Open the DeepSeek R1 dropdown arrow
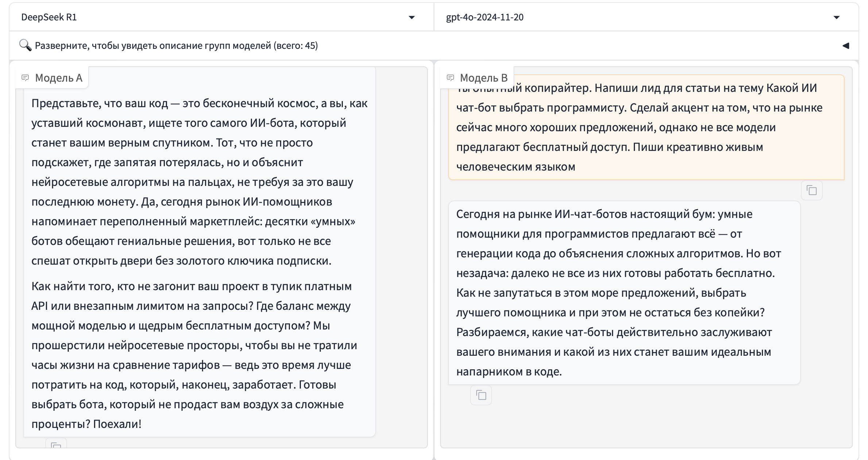This screenshot has width=868, height=460. 412,17
